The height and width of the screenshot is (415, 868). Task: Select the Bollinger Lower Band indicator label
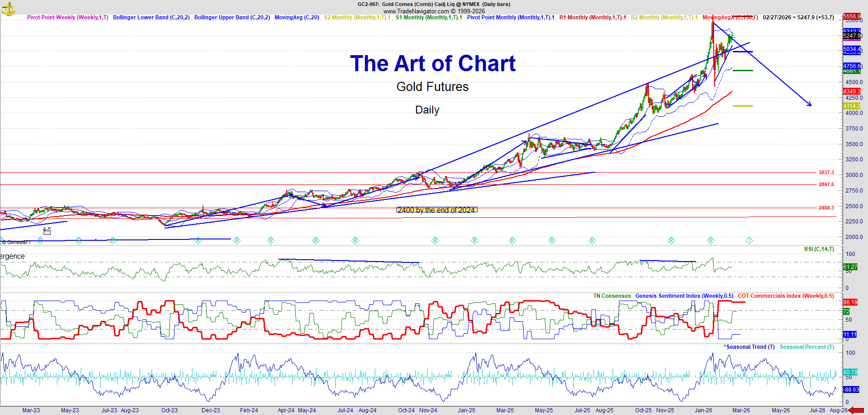151,17
